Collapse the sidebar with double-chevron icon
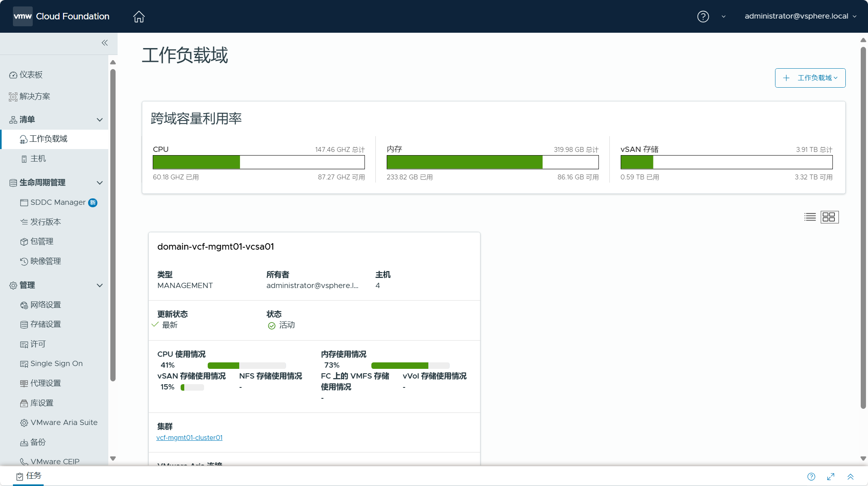This screenshot has height=486, width=868. (105, 43)
